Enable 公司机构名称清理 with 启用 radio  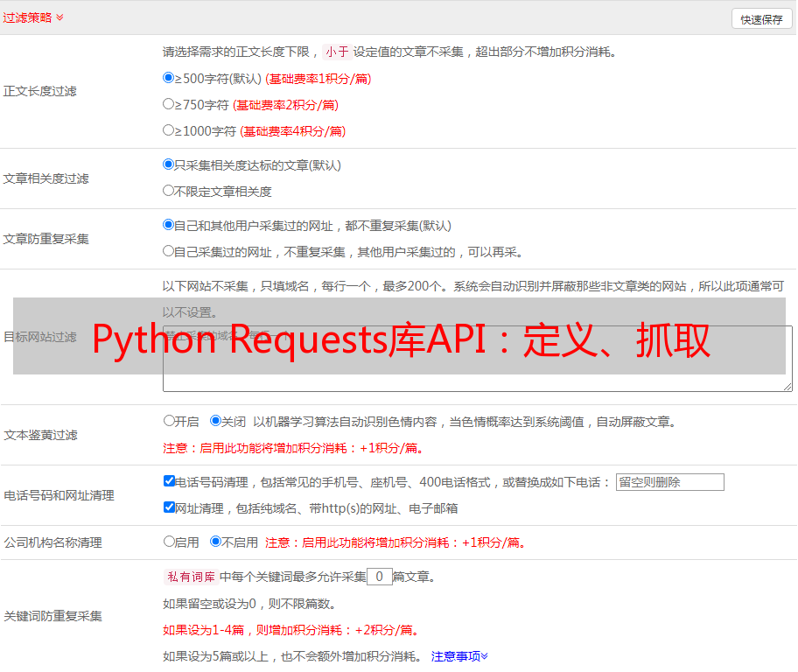coord(169,541)
